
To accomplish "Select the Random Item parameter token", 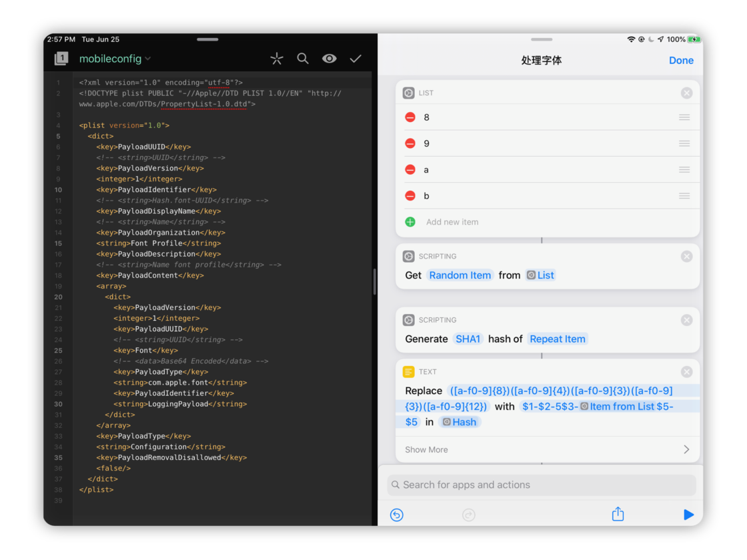I will tap(460, 275).
